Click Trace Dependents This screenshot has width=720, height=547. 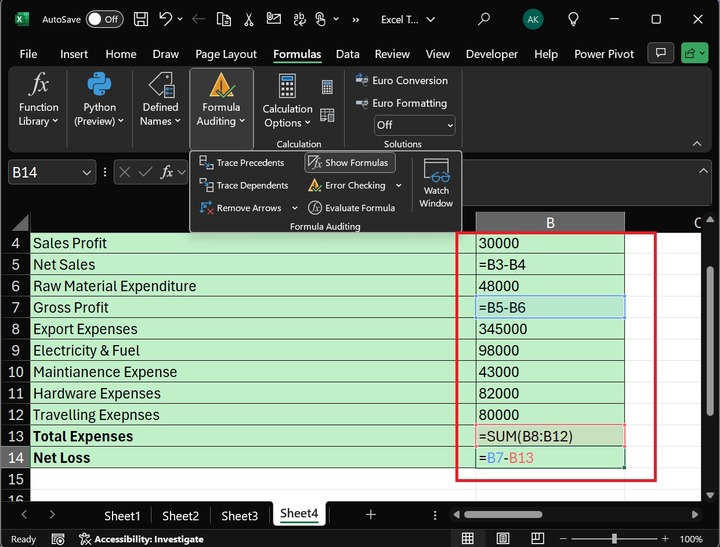tap(244, 185)
